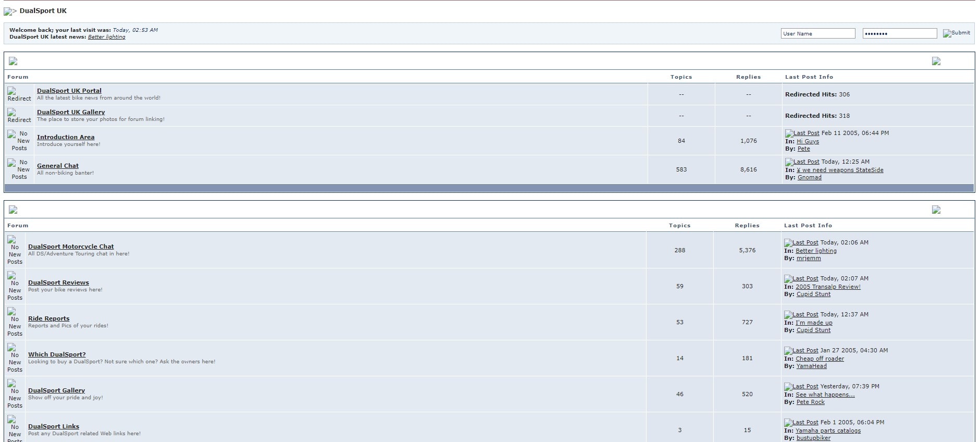Click the Submit login button
Image resolution: width=980 pixels, height=442 pixels.
(957, 33)
